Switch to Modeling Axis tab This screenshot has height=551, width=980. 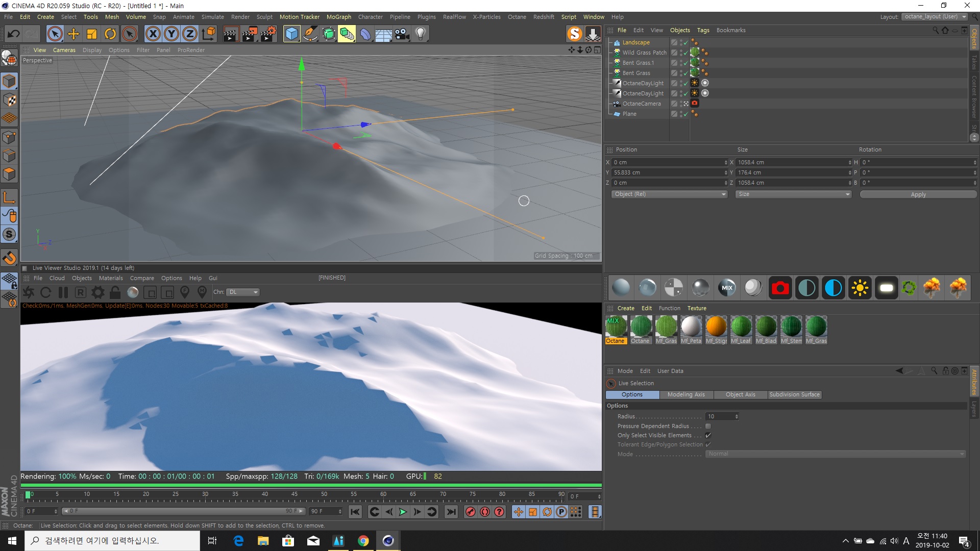point(685,395)
